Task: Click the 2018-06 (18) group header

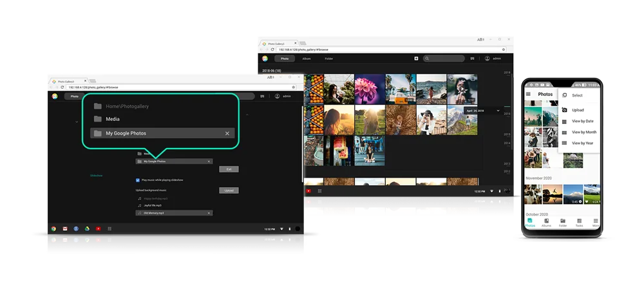Action: 272,71
